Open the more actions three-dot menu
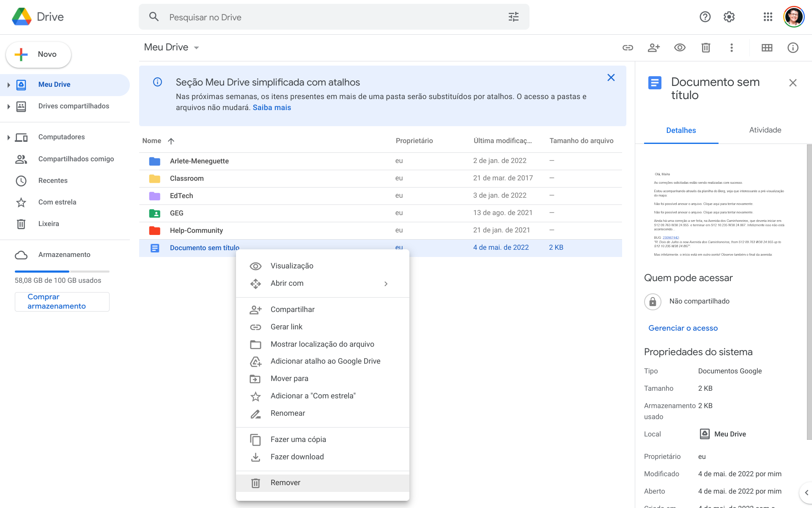This screenshot has width=812, height=508. coord(732,47)
